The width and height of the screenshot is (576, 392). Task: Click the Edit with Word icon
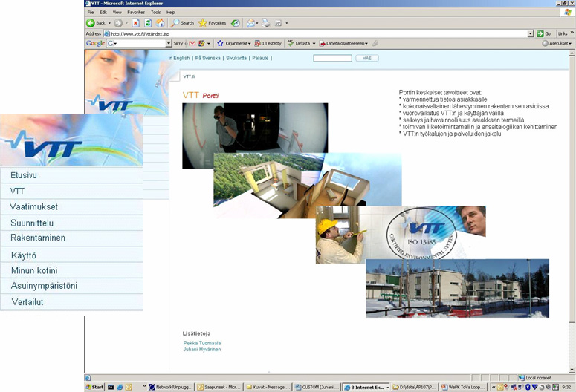click(279, 23)
